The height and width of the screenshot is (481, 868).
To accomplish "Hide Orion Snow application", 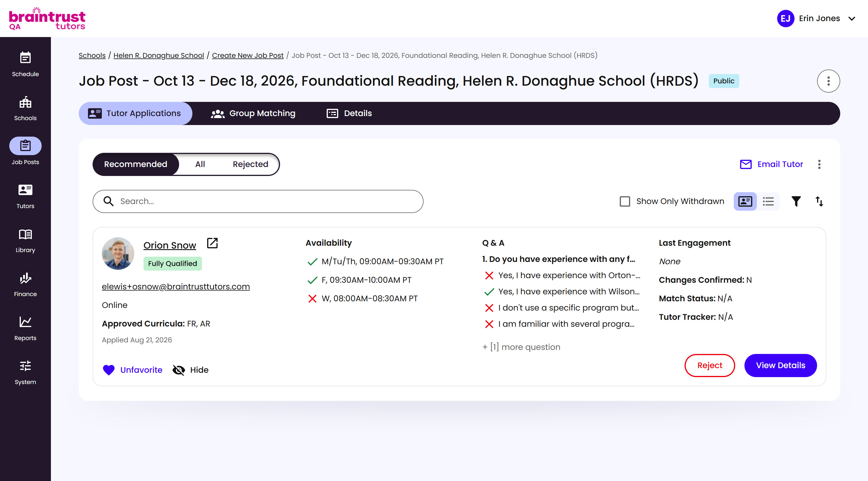I will pyautogui.click(x=190, y=370).
